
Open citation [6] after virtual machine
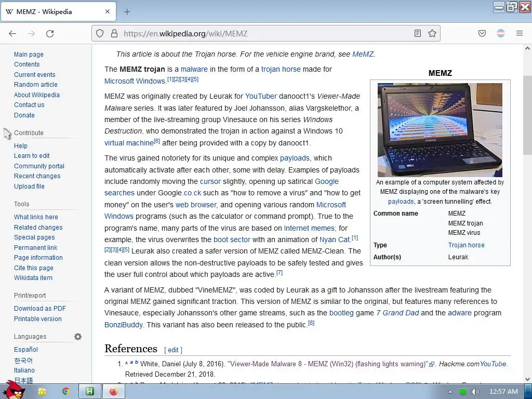[157, 141]
